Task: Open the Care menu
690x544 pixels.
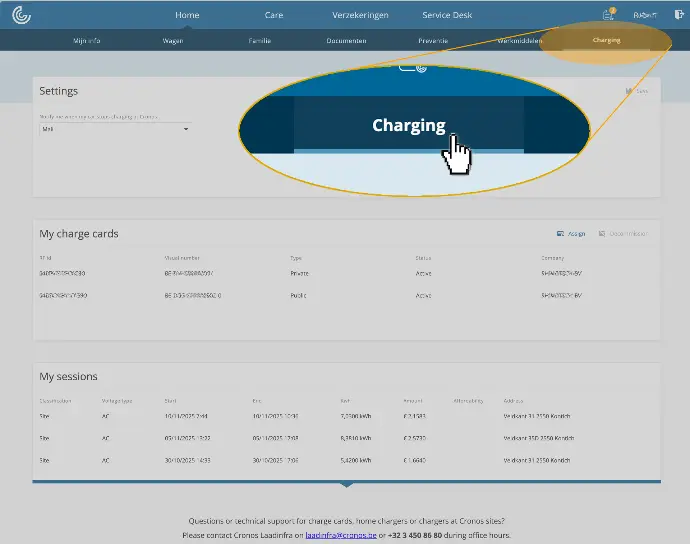Action: [274, 15]
